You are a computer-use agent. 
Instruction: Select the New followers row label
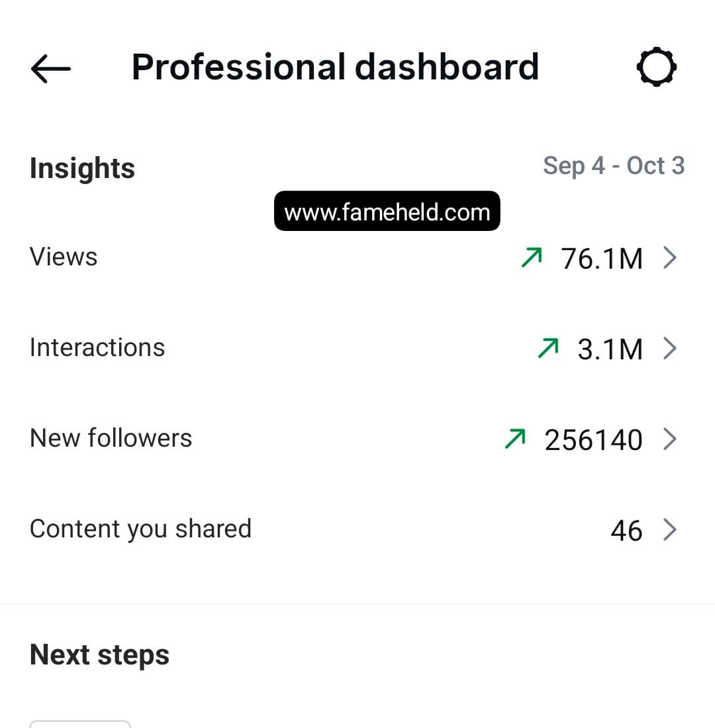click(x=111, y=438)
